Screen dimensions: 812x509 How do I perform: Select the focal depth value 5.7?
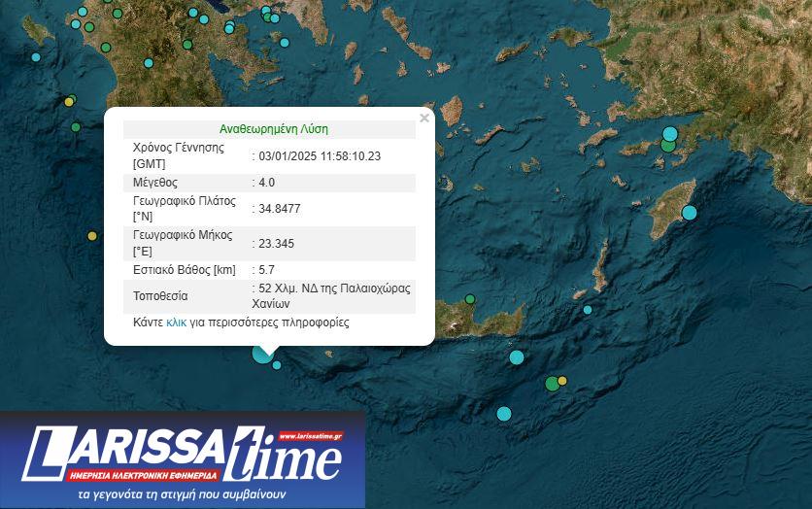tap(267, 270)
